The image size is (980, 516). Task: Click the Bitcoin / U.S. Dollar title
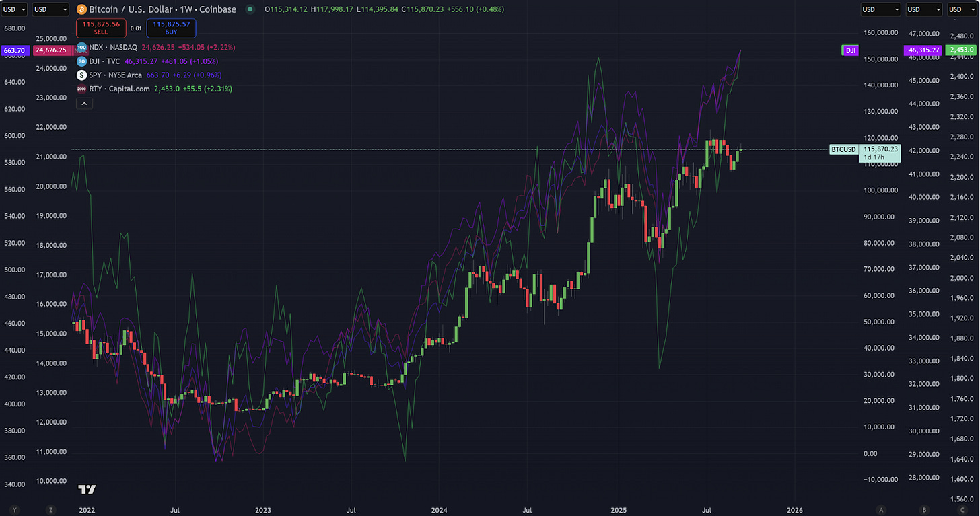(x=163, y=9)
